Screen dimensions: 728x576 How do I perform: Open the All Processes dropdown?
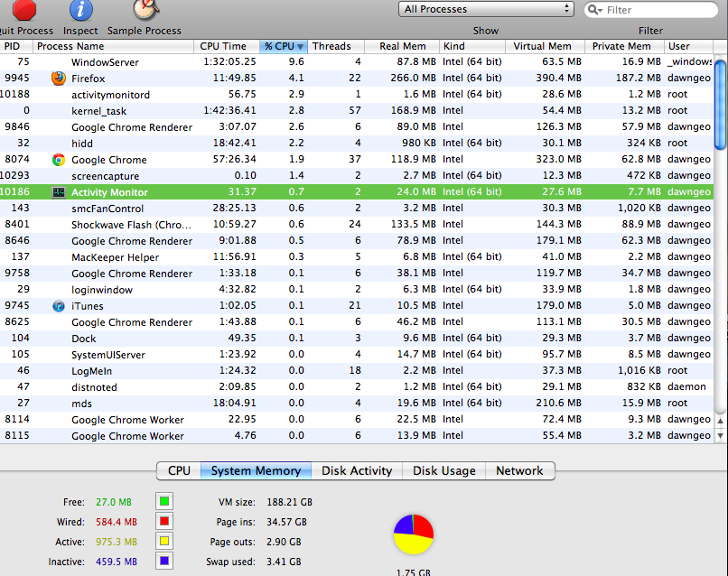(486, 9)
